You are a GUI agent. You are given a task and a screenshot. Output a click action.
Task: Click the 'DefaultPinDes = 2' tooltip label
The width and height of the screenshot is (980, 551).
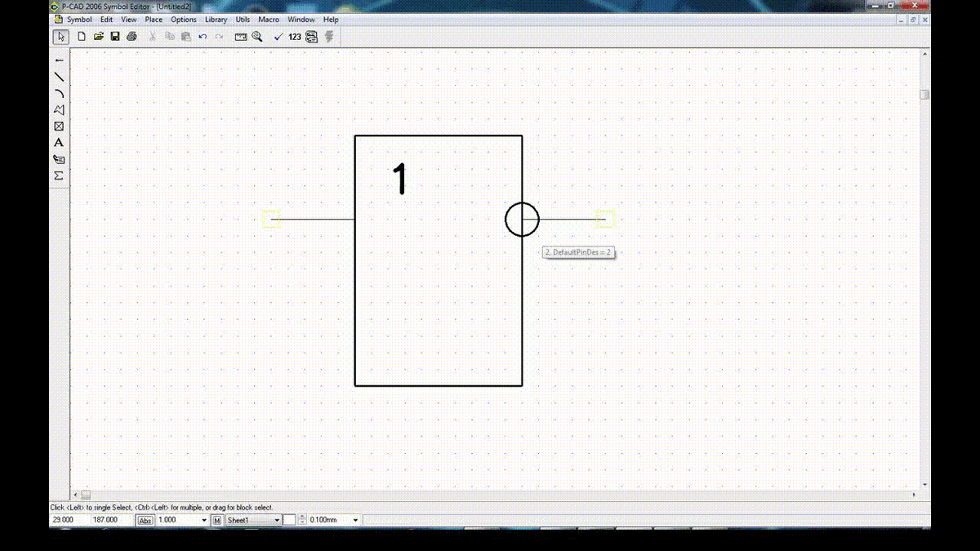tap(579, 252)
